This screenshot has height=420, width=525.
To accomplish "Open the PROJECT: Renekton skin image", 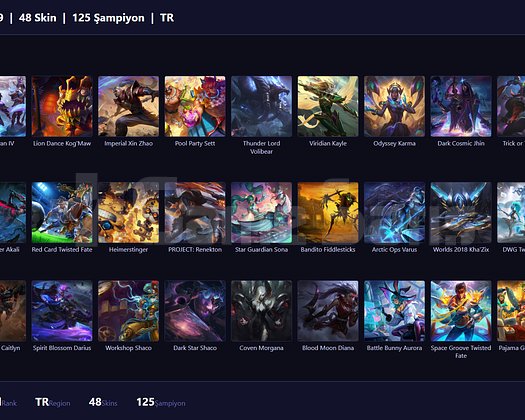I will click(195, 213).
